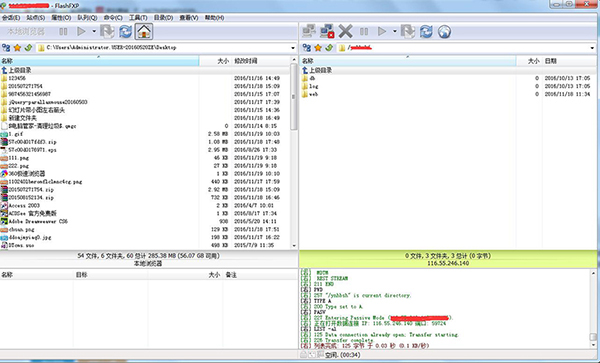Viewport: 600px width, 363px height.
Task: Sort local list by 名称 column
Action: [x=99, y=61]
